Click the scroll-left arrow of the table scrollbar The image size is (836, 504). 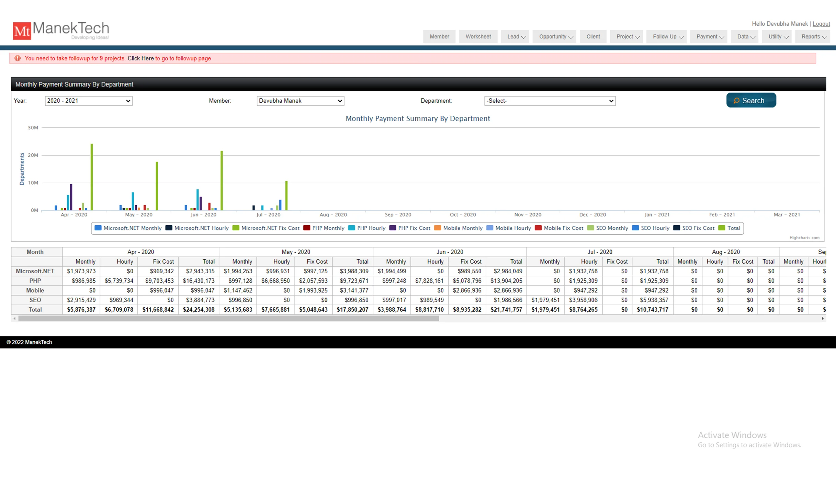coord(14,319)
